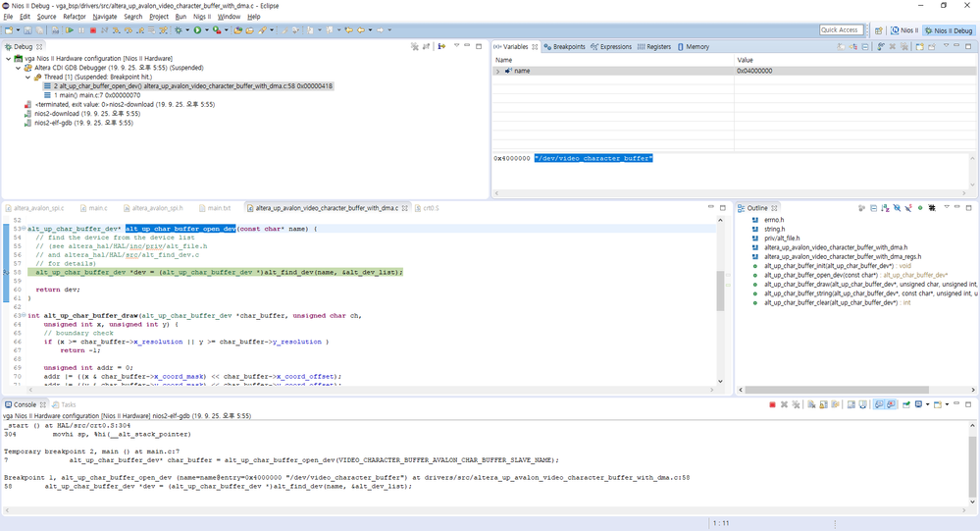This screenshot has width=980, height=531.
Task: Open the Run button dropdown arrow
Action: tap(205, 30)
